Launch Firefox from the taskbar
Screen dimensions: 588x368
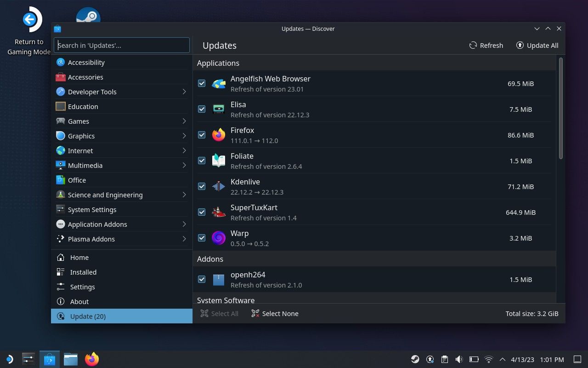tap(92, 359)
